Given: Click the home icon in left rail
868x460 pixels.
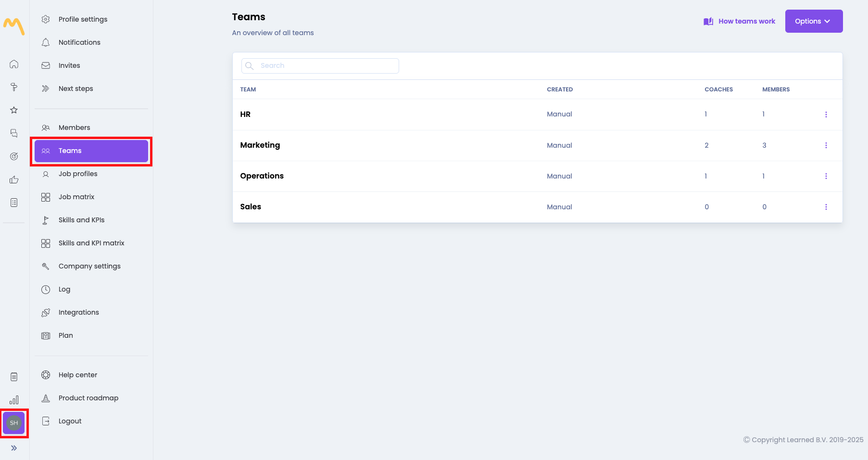Looking at the screenshot, I should [14, 64].
